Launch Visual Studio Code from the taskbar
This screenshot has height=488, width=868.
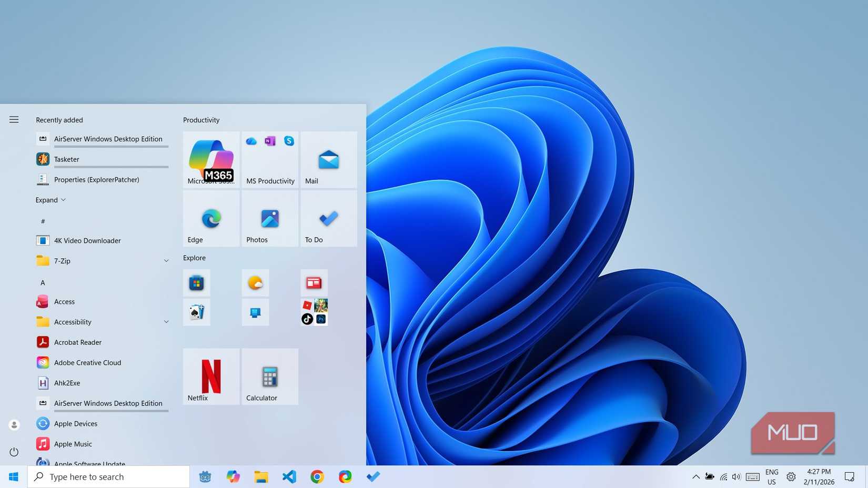pyautogui.click(x=289, y=476)
